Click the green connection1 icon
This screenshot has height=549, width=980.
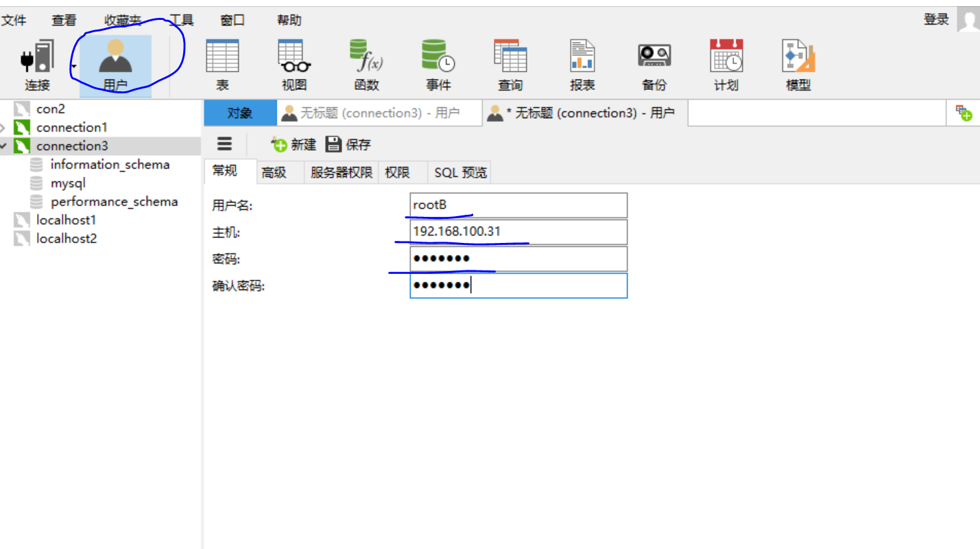[23, 127]
